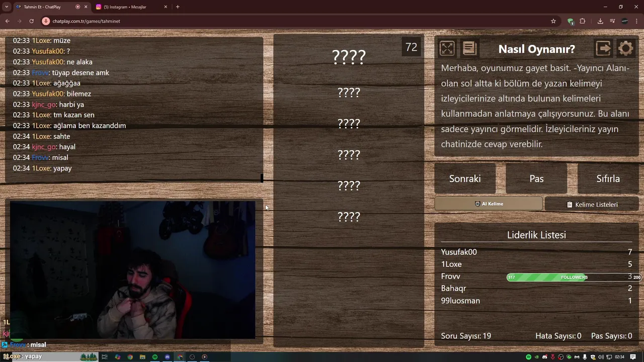The height and width of the screenshot is (362, 644).
Task: Open the notes/document icon beside fullscreen
Action: click(469, 48)
